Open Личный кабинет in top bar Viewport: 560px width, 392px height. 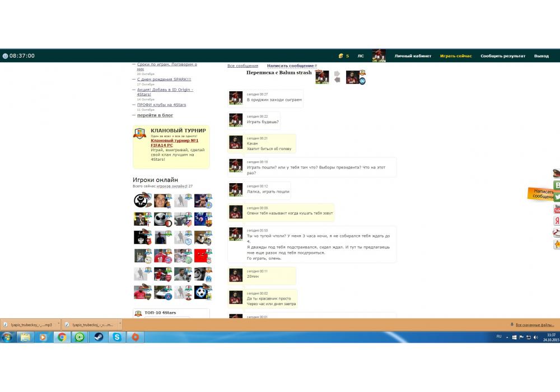(413, 56)
